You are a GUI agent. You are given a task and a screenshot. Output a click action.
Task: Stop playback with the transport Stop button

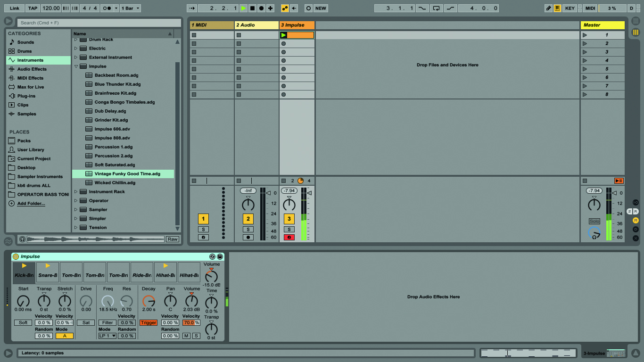pos(252,8)
